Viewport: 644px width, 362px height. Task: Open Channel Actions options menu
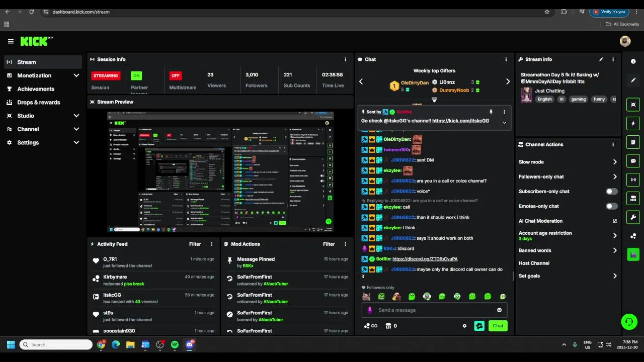pos(613,144)
